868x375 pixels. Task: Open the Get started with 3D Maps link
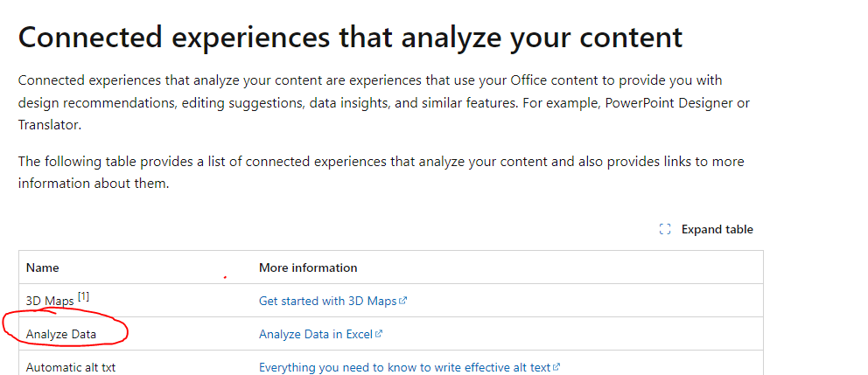point(328,301)
